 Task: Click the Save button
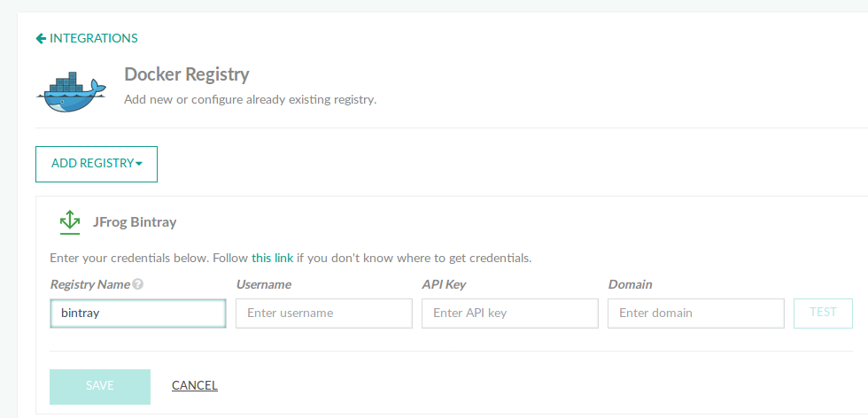100,387
